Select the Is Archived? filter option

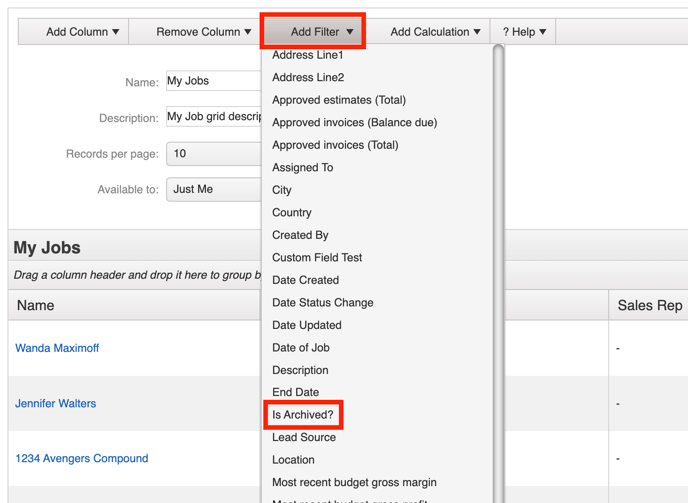click(x=303, y=415)
